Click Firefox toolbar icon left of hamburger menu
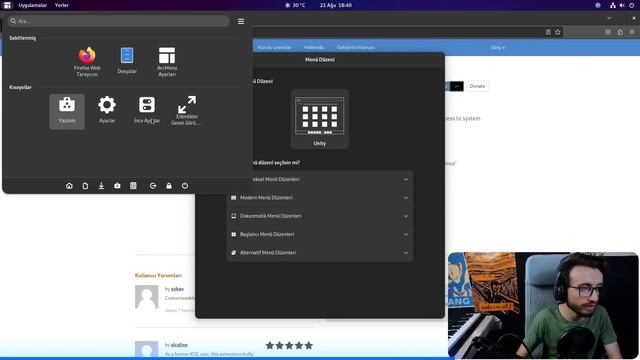Viewport: 640px width, 360px height. coord(620,32)
